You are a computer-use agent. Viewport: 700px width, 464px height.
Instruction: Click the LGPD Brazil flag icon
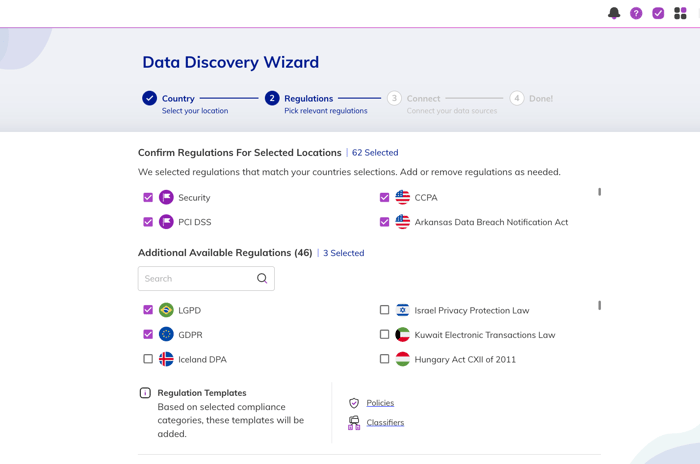pos(166,309)
